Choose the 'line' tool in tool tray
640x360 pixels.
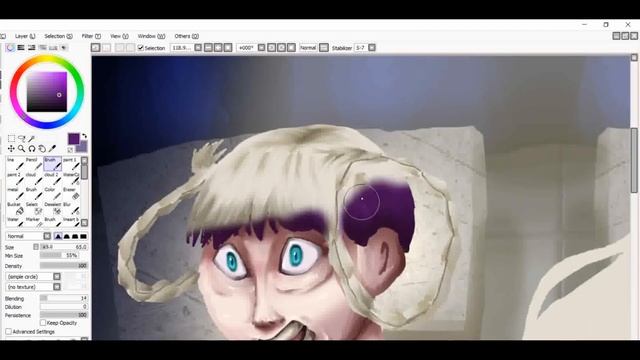coord(15,164)
